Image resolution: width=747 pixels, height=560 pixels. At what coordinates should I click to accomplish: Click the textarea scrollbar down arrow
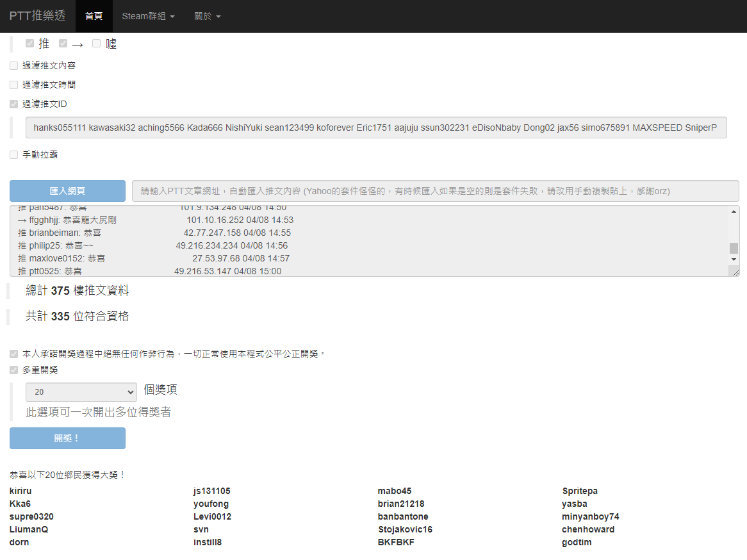point(734,259)
